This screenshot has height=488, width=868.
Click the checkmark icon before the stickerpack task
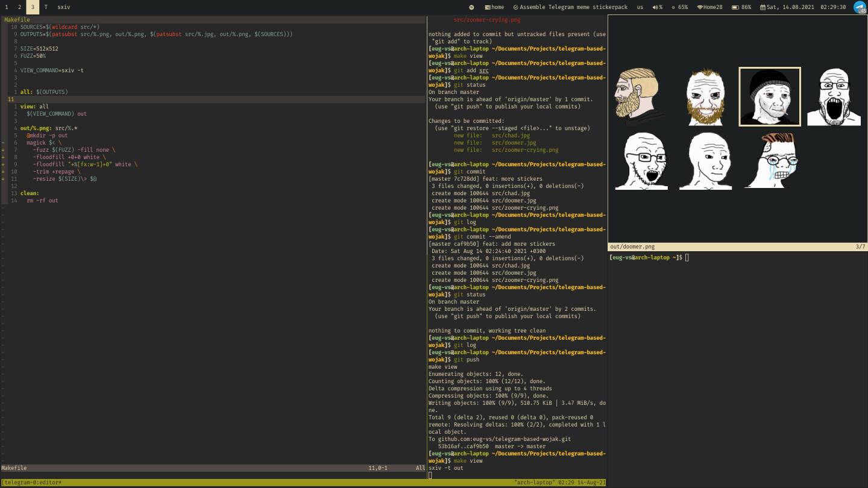516,7
